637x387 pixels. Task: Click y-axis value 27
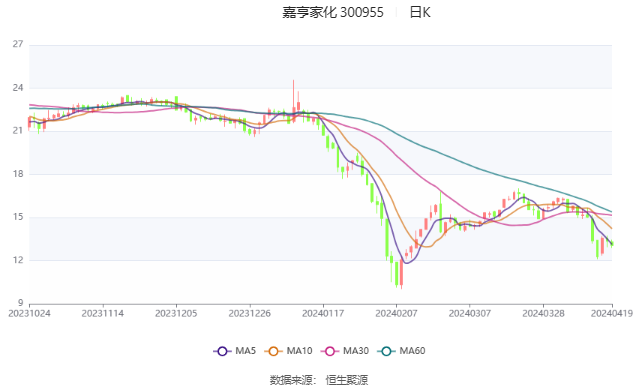click(18, 44)
